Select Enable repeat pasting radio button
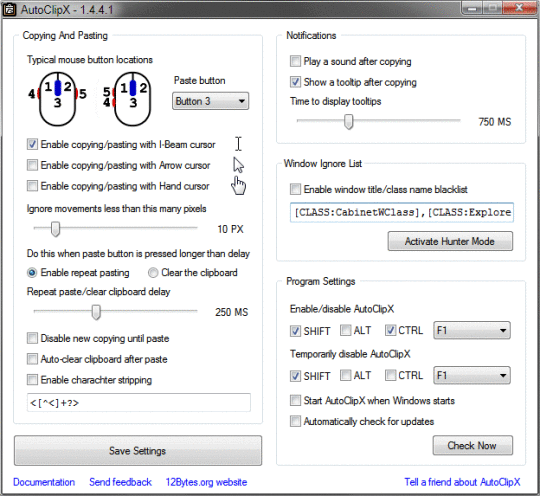Screen dimensions: 540x496 tap(32, 273)
